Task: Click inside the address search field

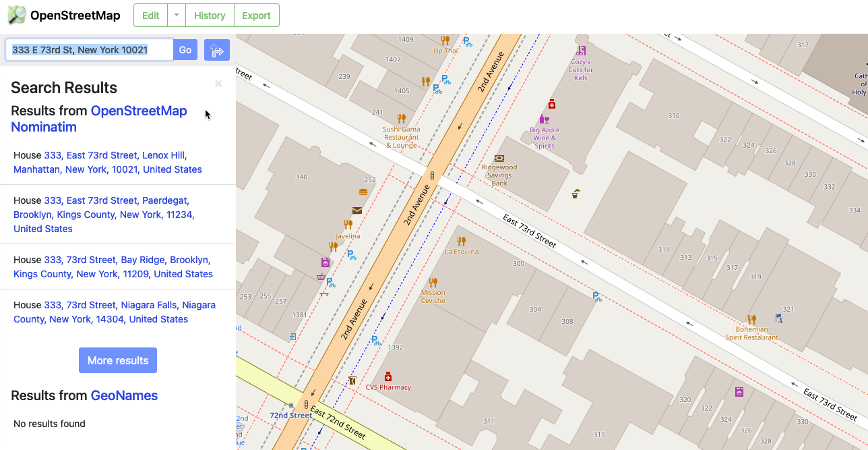Action: tap(88, 49)
